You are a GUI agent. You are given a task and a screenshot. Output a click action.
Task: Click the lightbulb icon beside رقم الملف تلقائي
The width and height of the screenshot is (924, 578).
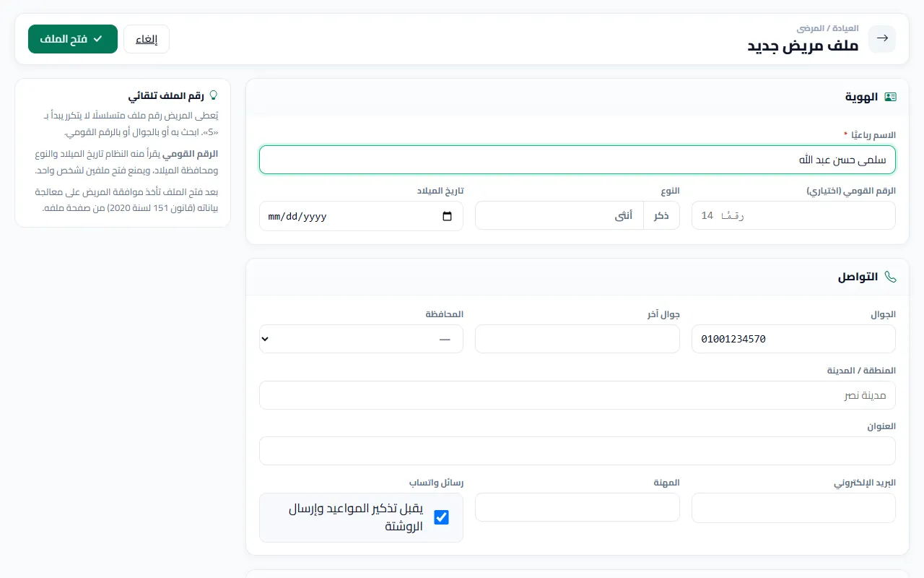point(213,95)
